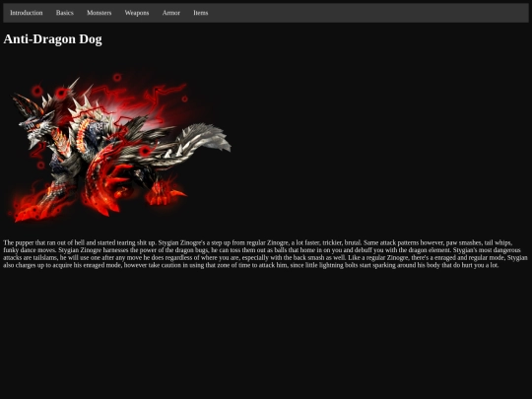The width and height of the screenshot is (532, 399).
Task: Click the white spikes on monster's back
Action: coord(85,101)
